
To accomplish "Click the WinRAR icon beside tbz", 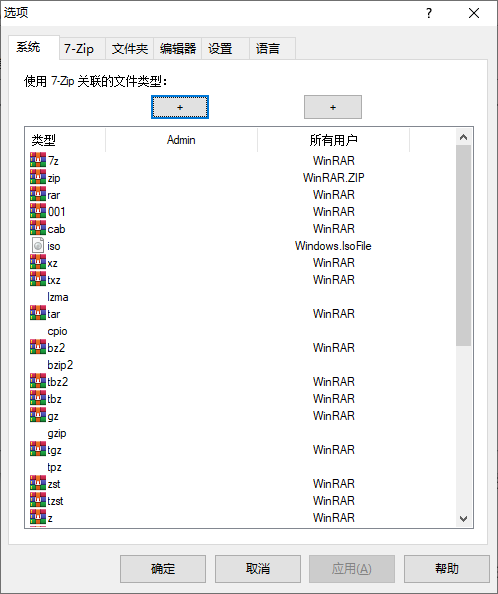I will pyautogui.click(x=38, y=399).
